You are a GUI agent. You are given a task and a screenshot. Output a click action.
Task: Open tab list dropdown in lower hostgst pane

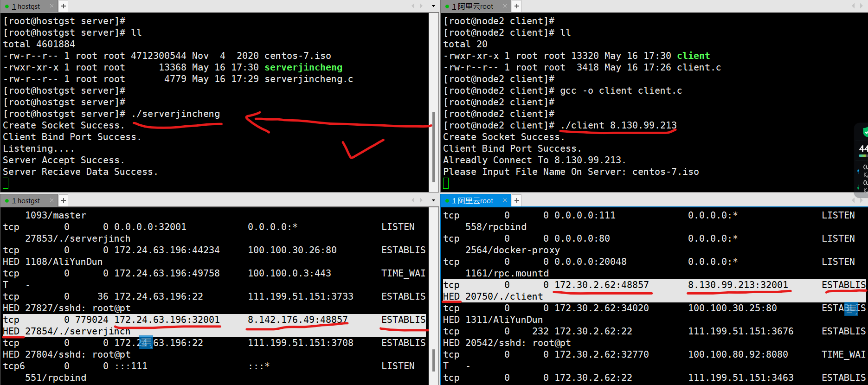pyautogui.click(x=433, y=200)
